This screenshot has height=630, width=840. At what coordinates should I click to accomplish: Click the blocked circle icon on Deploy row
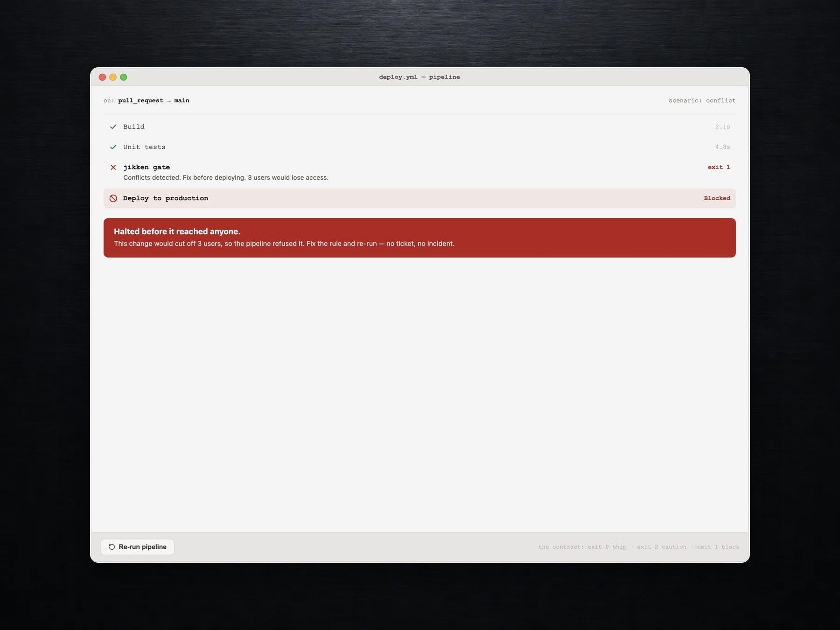pyautogui.click(x=113, y=198)
